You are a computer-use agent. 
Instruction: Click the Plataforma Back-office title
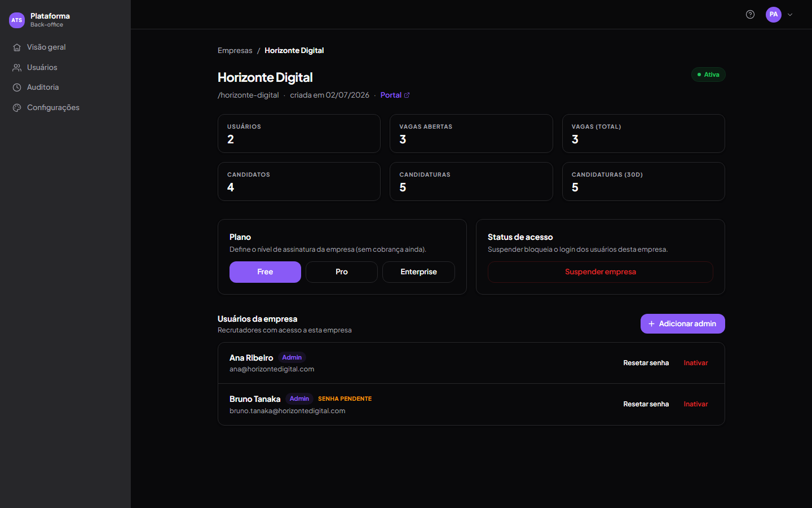click(x=50, y=20)
